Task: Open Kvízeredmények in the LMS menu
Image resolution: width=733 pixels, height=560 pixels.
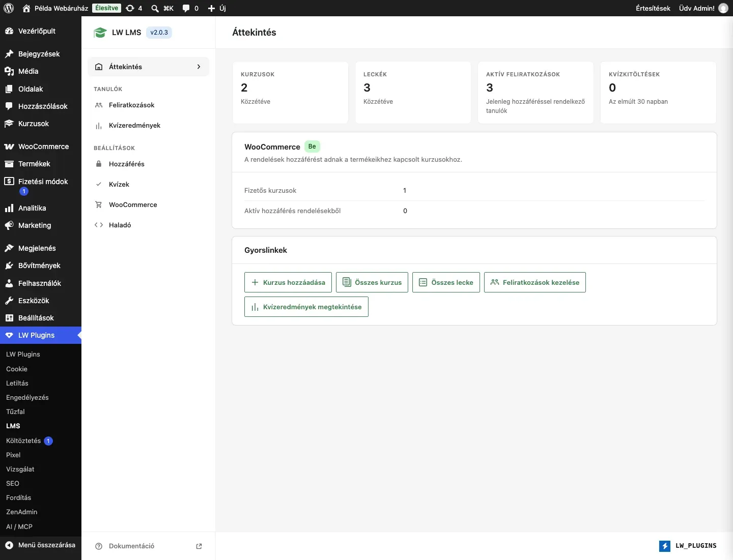Action: [x=149, y=125]
